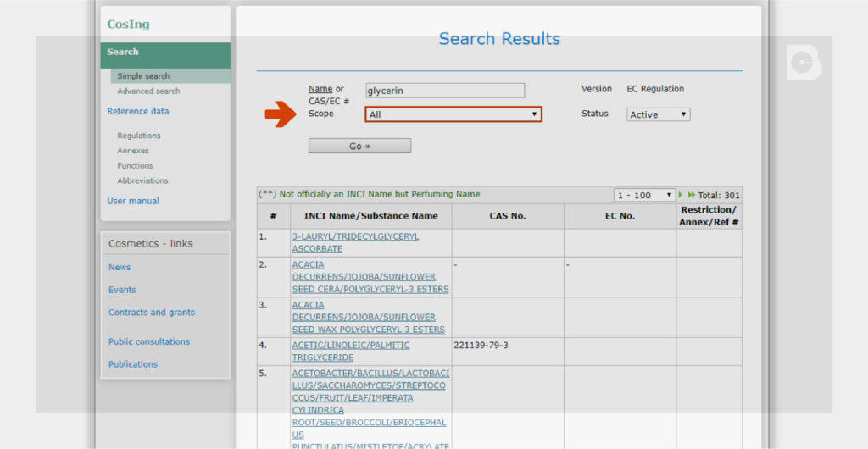This screenshot has width=868, height=449.
Task: Click the Name or CAS/EC field containing glycerin
Action: coord(445,91)
